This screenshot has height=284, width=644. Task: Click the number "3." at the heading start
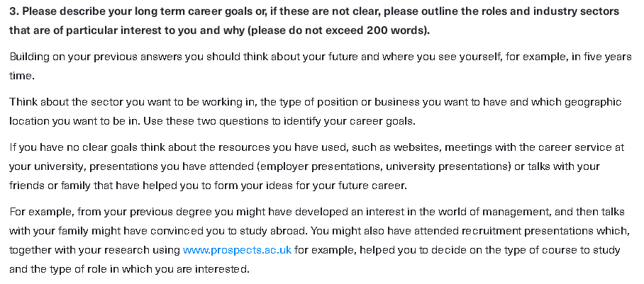point(13,12)
